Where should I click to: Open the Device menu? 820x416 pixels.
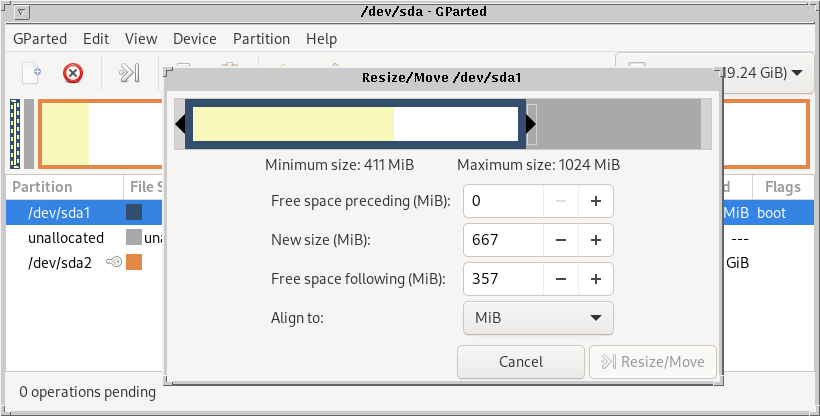pos(195,39)
